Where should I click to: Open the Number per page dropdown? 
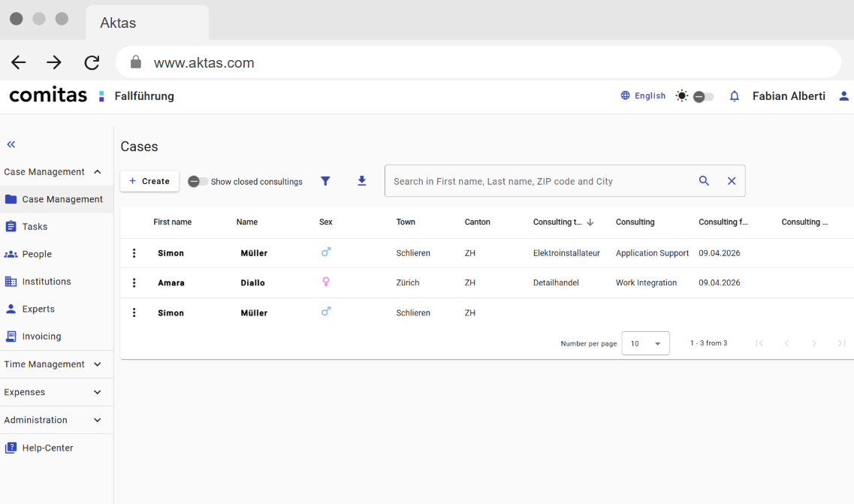[x=645, y=343]
